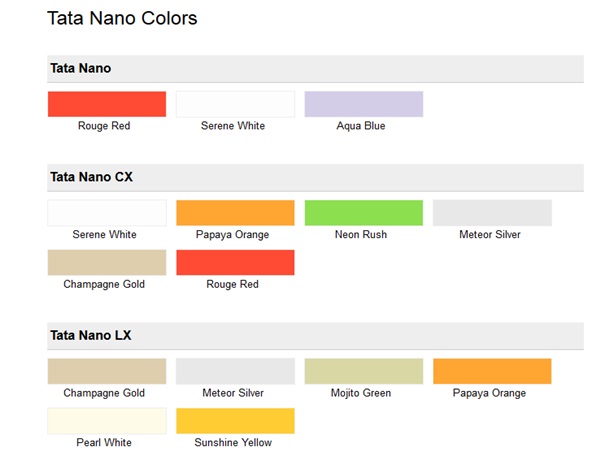Choose the Aqua Blue color swatch

(363, 104)
